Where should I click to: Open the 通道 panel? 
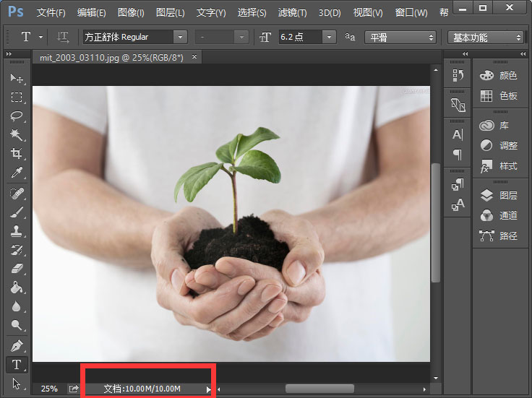pos(499,215)
